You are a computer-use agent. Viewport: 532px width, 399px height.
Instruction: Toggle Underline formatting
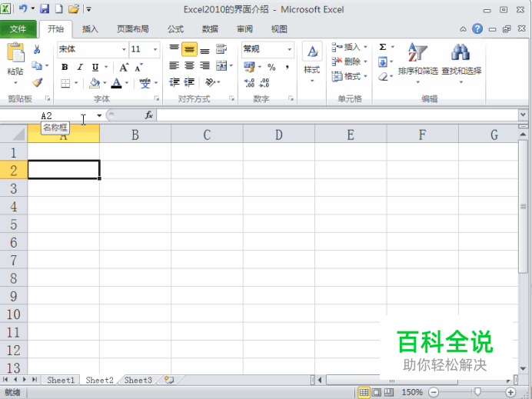click(x=95, y=67)
